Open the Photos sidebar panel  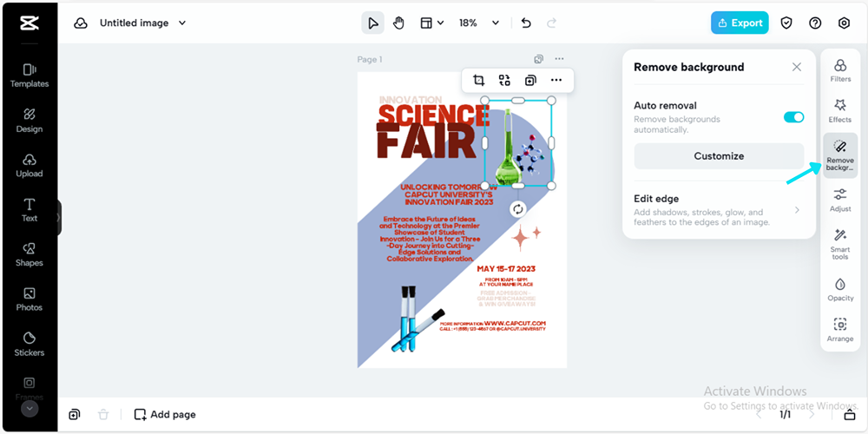point(30,299)
